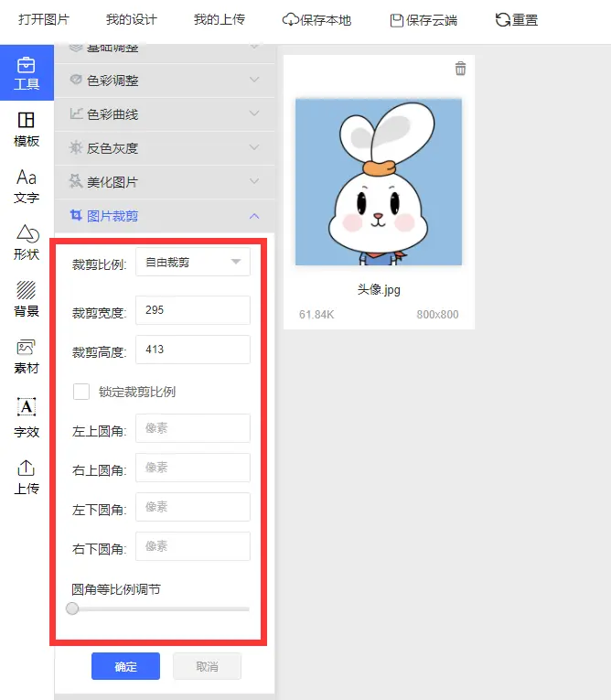Confirm the crop with 确定 button

click(x=125, y=666)
